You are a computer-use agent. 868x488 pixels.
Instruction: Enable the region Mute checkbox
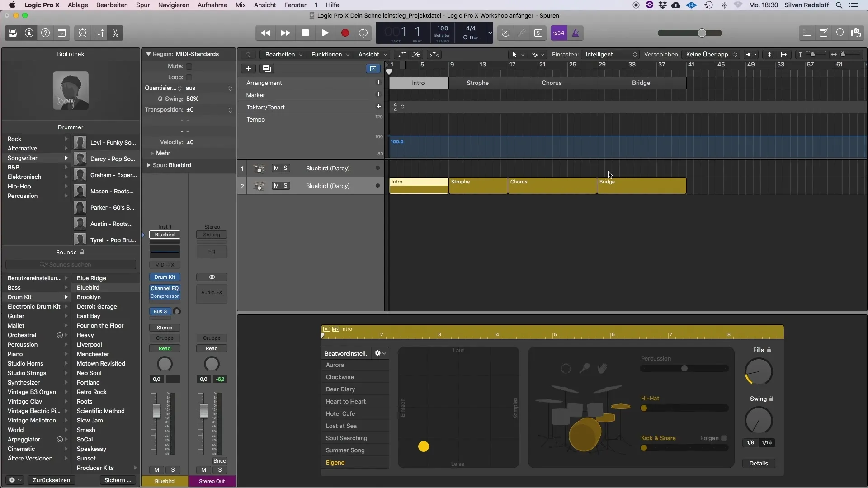click(x=189, y=66)
